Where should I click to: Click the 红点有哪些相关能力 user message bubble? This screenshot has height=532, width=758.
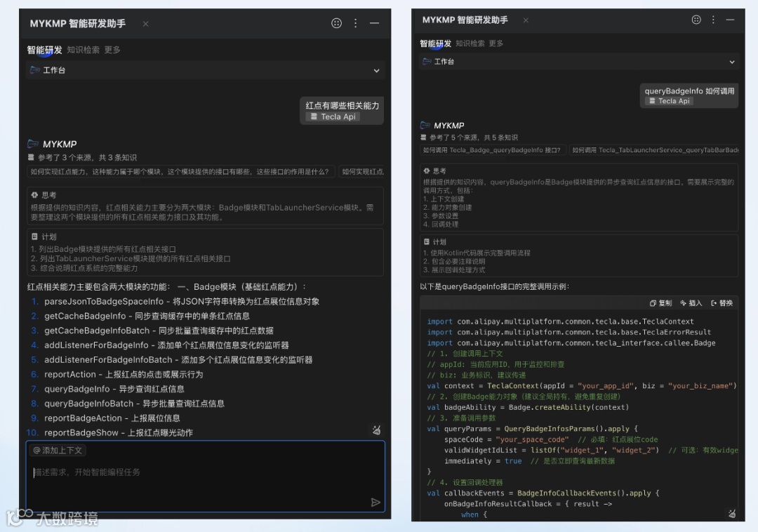tap(342, 111)
